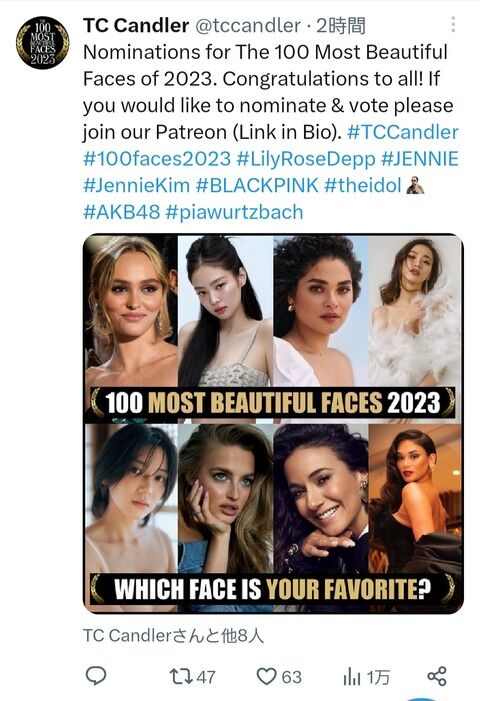Open TC Candler profile avatar
The width and height of the screenshot is (480, 701).
(42, 42)
